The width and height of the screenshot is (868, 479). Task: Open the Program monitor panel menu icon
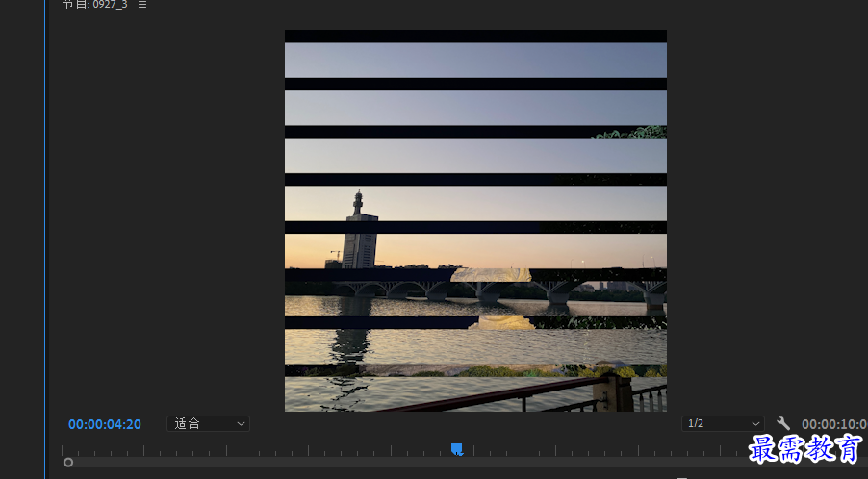(142, 5)
